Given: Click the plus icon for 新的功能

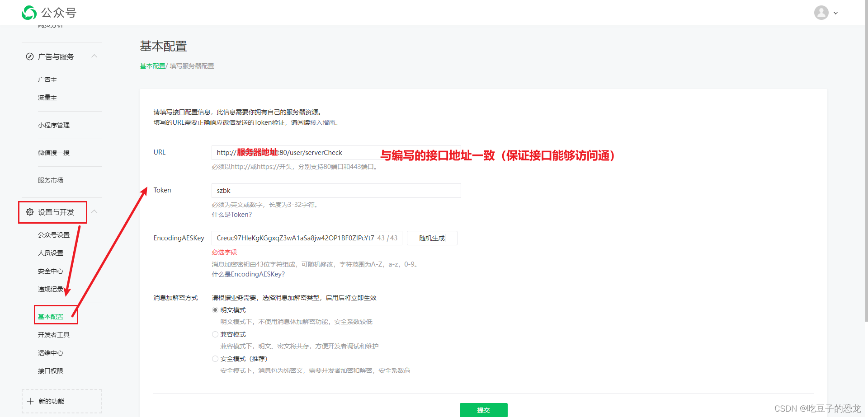Looking at the screenshot, I should point(30,401).
